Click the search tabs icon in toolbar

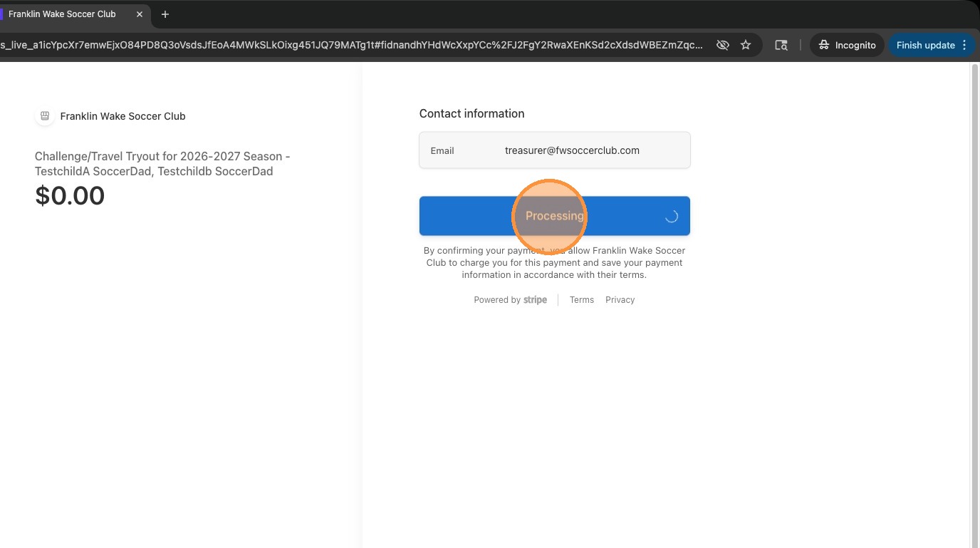click(781, 45)
